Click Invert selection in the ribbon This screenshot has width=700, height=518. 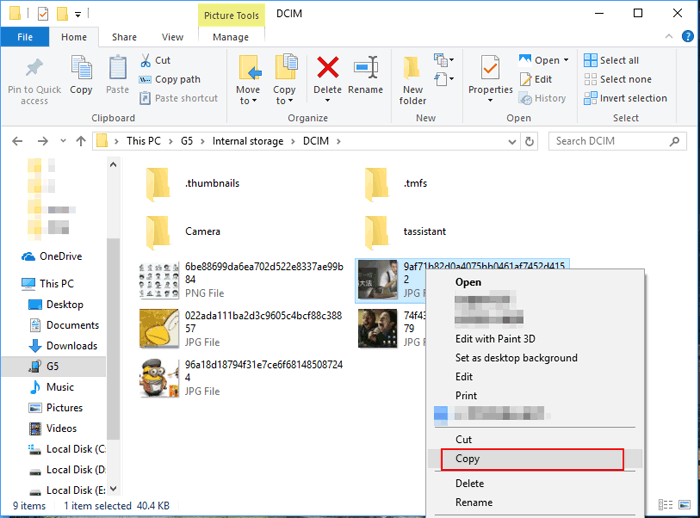pyautogui.click(x=632, y=99)
